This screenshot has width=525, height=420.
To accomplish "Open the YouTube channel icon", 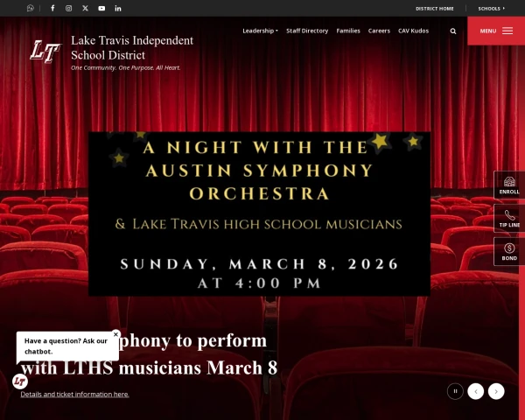I will tap(101, 8).
